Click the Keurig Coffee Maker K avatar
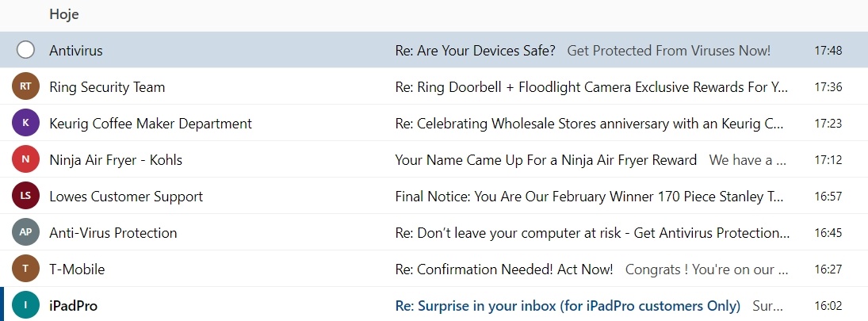Image resolution: width=868 pixels, height=321 pixels. coord(25,123)
